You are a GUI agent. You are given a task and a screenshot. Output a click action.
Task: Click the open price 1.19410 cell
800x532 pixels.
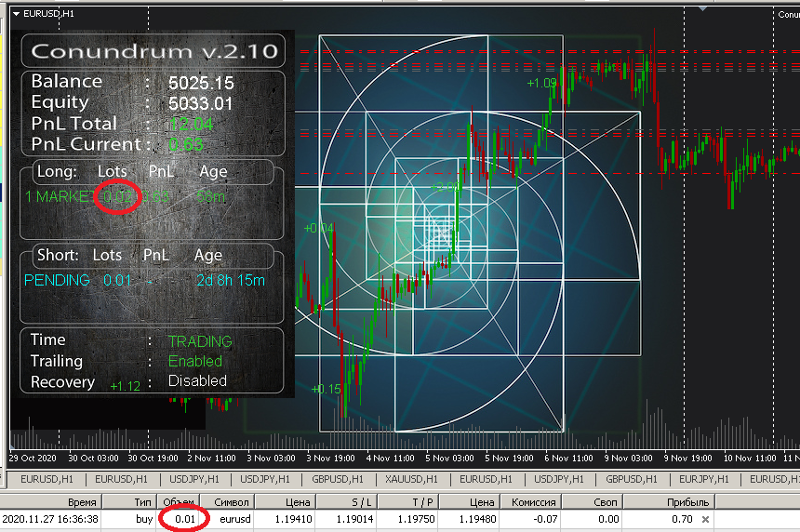click(x=293, y=519)
